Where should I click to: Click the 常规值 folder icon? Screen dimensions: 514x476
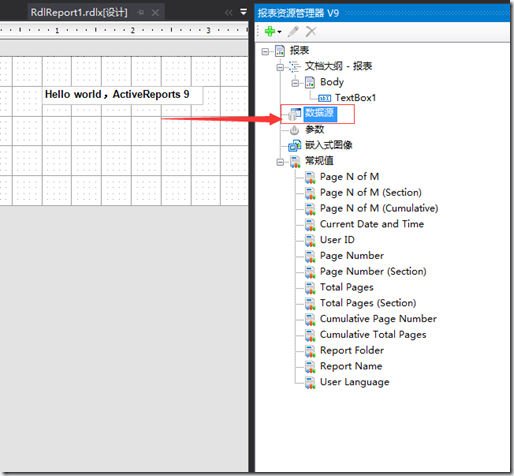pyautogui.click(x=295, y=162)
